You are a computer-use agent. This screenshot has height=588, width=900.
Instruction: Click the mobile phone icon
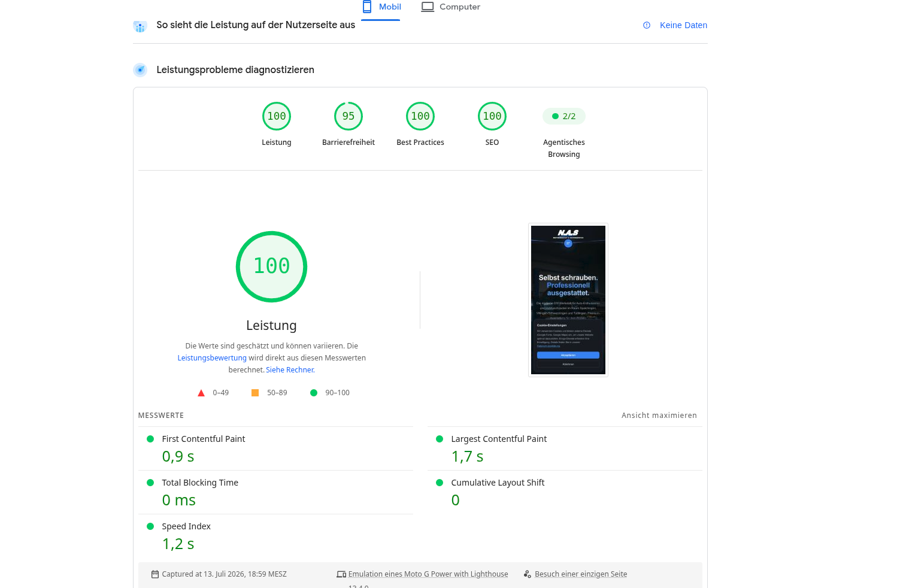(367, 7)
